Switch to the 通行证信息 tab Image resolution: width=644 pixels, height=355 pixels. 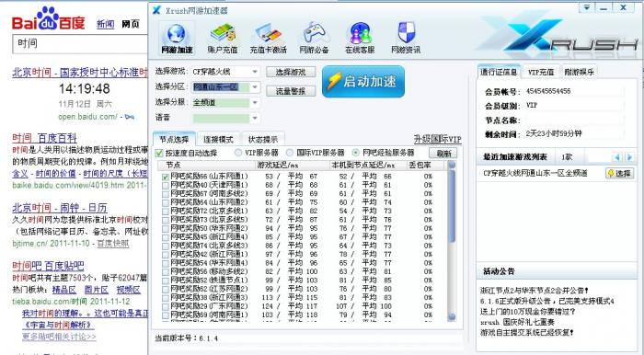coord(499,72)
